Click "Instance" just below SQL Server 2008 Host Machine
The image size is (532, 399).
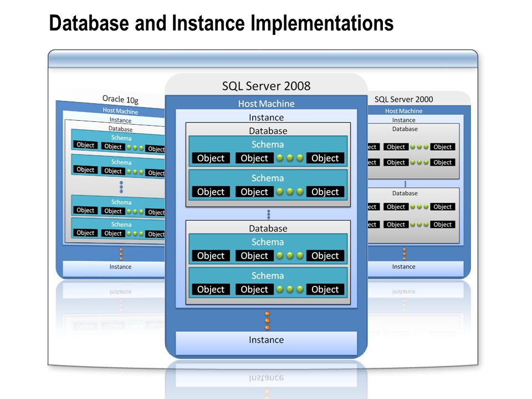click(x=267, y=117)
